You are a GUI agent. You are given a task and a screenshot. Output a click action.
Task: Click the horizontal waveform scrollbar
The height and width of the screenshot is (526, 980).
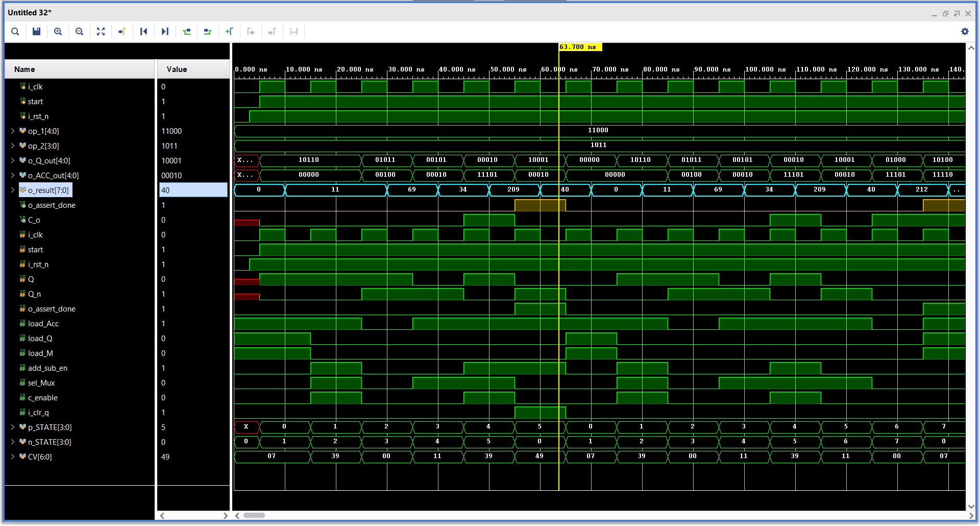click(254, 515)
